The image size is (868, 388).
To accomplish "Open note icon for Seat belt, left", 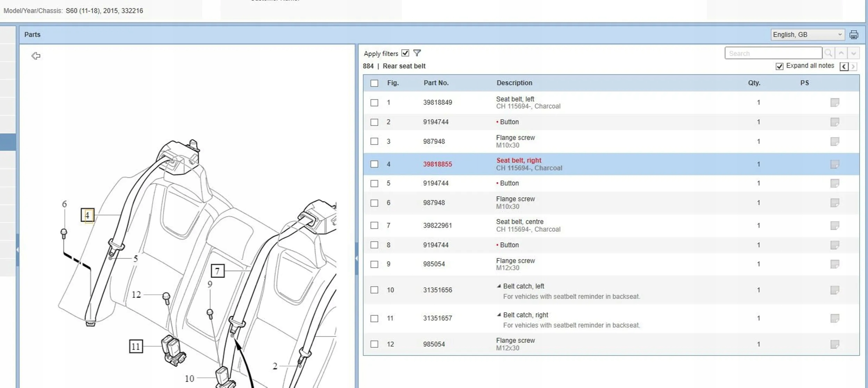I will click(x=835, y=102).
